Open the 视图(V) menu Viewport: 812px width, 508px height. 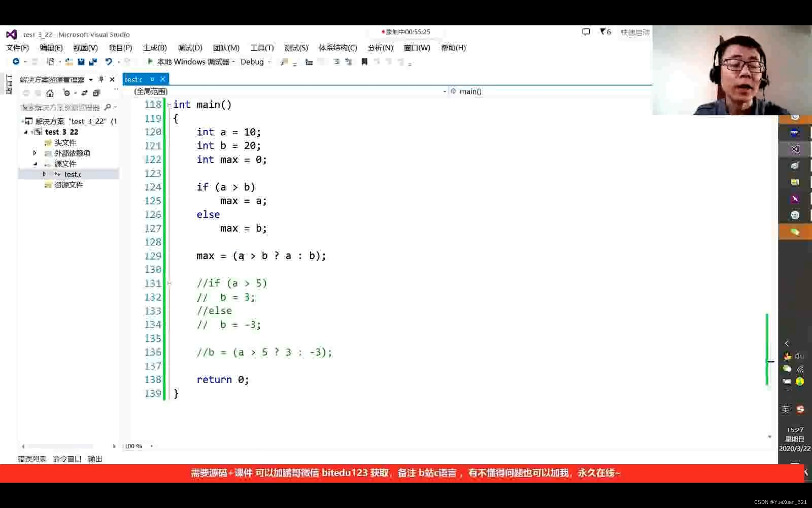86,48
